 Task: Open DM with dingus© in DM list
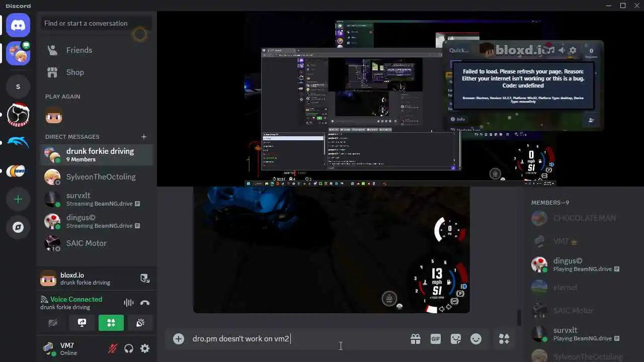tap(97, 221)
